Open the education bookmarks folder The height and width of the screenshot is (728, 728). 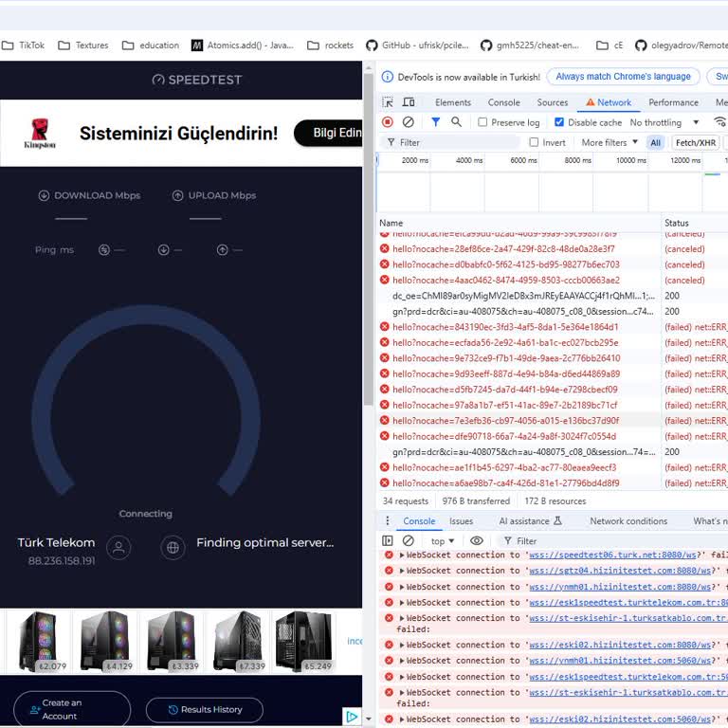point(151,45)
